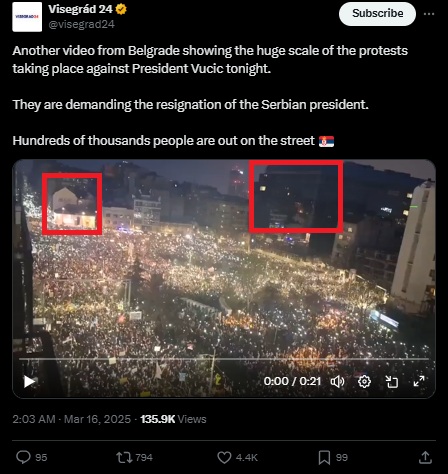Share the post via the upload icon
This screenshot has height=474, width=448.
(425, 457)
